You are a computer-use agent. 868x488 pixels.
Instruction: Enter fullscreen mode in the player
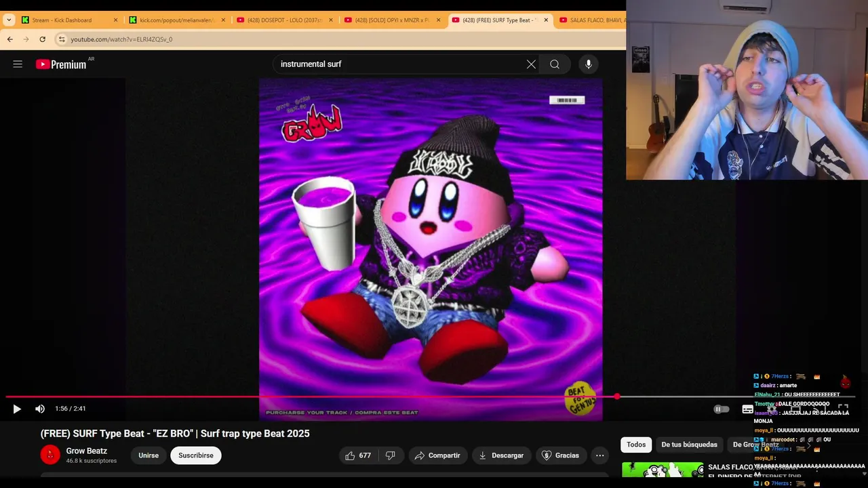click(844, 409)
